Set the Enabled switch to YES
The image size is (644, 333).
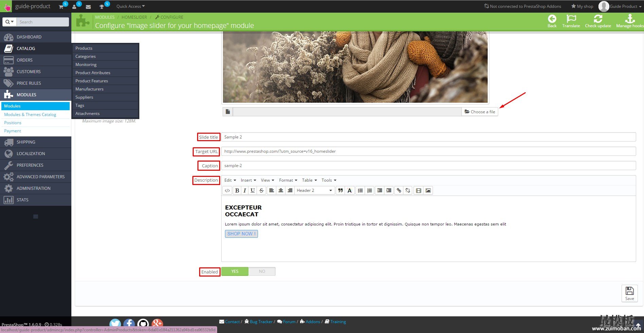point(235,271)
